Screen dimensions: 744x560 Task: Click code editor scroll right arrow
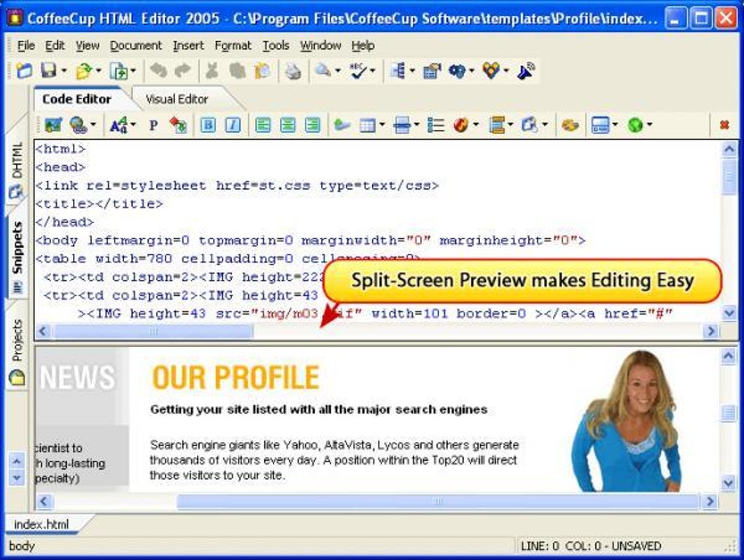710,331
